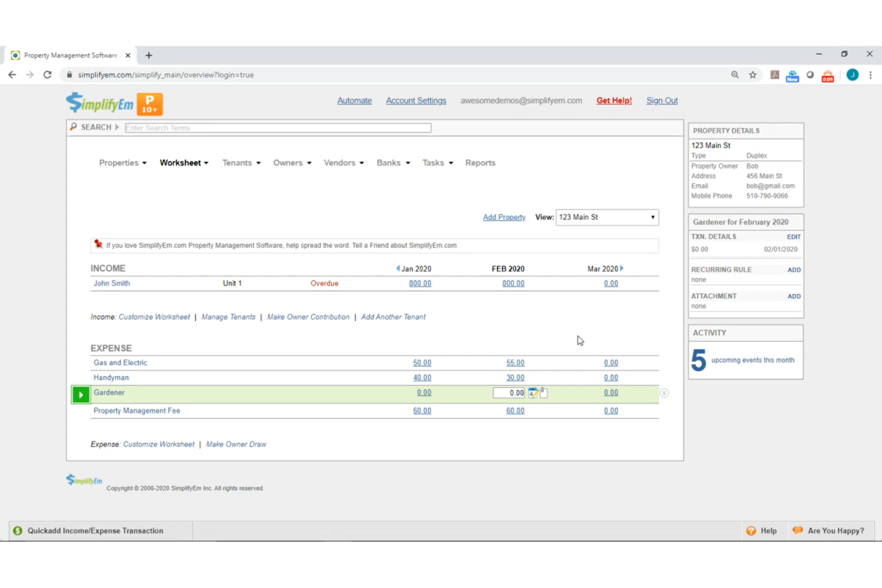
Task: Click ADD next to RECURRING RULE
Action: (794, 270)
